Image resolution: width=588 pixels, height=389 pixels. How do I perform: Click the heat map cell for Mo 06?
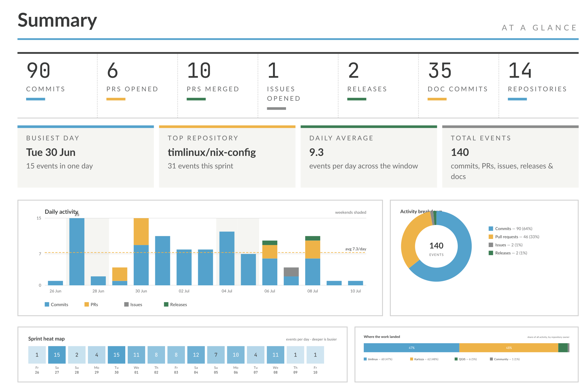click(x=236, y=355)
